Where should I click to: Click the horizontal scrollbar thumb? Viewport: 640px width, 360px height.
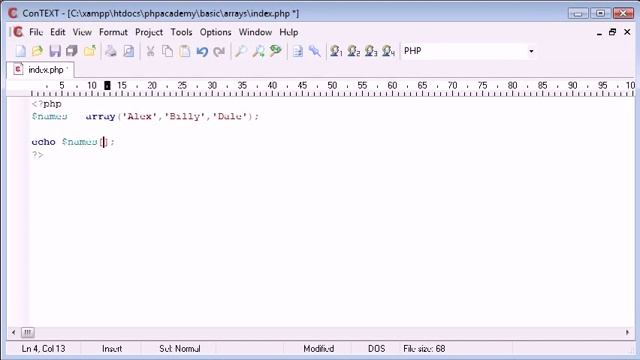coord(28,333)
